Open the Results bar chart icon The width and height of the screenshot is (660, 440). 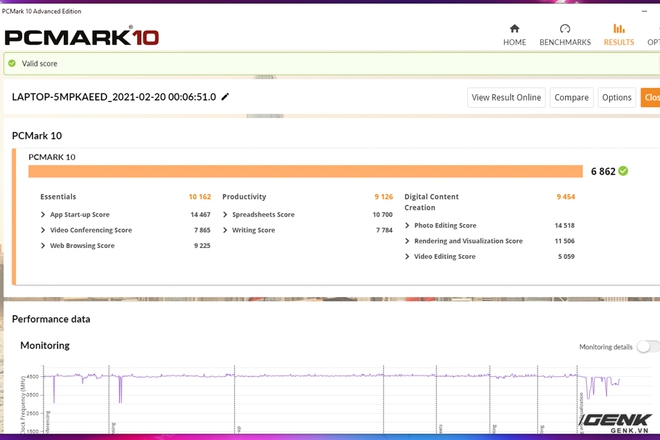[x=619, y=29]
